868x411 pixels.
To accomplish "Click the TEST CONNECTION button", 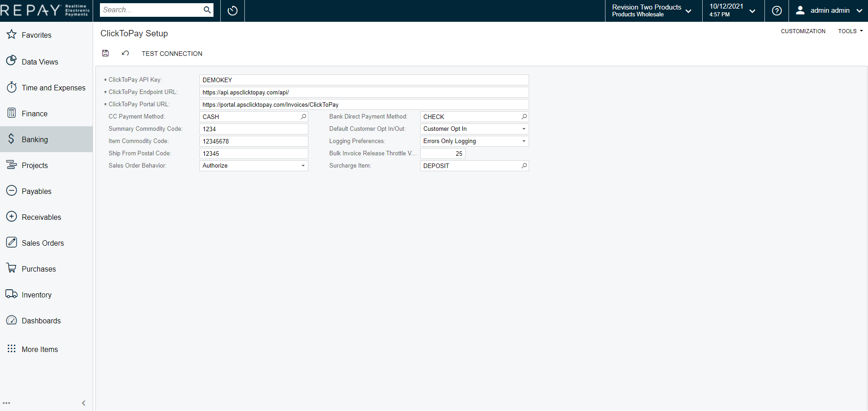I will (172, 53).
